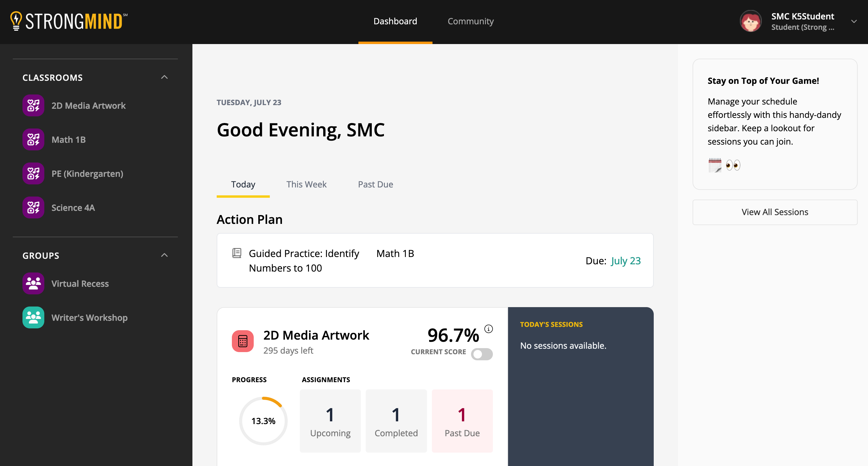This screenshot has width=868, height=466.
Task: Select the Past Due tab
Action: pos(375,184)
